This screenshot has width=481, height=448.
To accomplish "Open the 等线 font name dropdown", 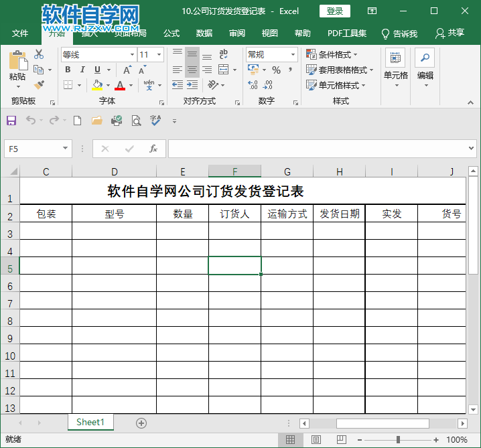I will pos(132,55).
